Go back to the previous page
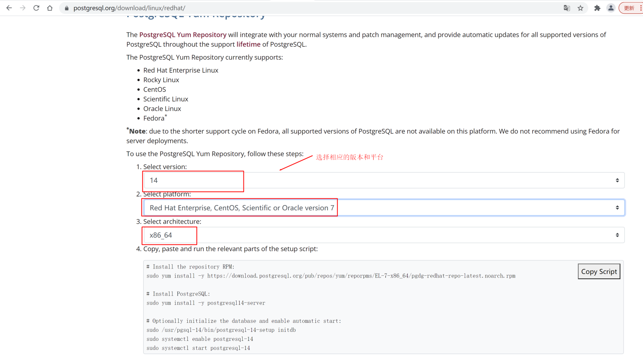The image size is (643, 364). click(x=9, y=8)
